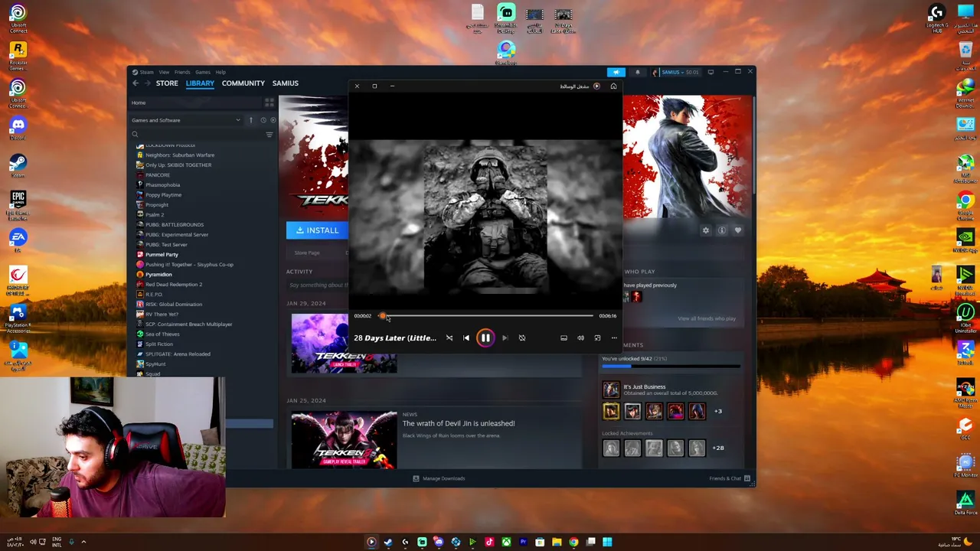Screen dimensions: 980x551
Task: Open library advanced filter options
Action: (x=269, y=135)
